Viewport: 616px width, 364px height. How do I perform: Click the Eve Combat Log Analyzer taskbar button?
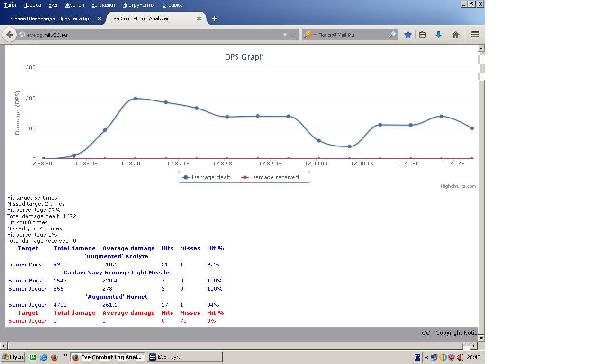(x=108, y=357)
